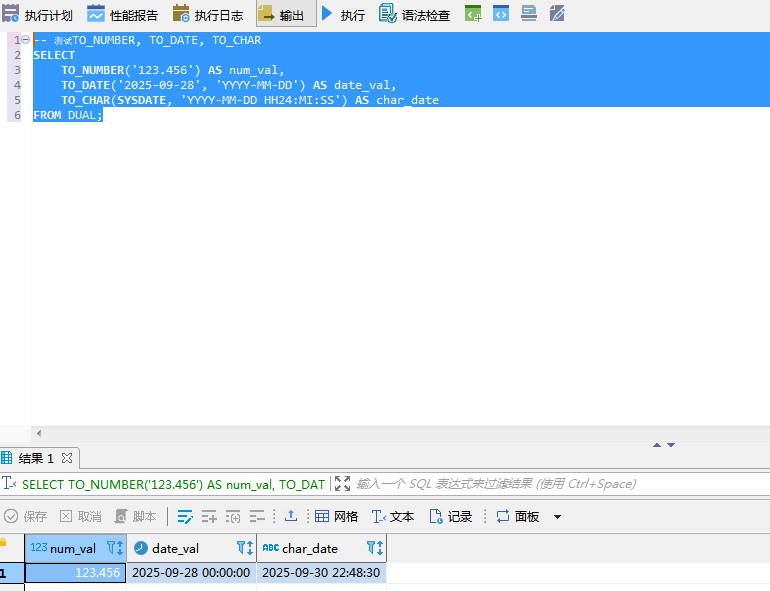Switch results view to 网格 grid
Screen dimensions: 770x591
coord(336,516)
